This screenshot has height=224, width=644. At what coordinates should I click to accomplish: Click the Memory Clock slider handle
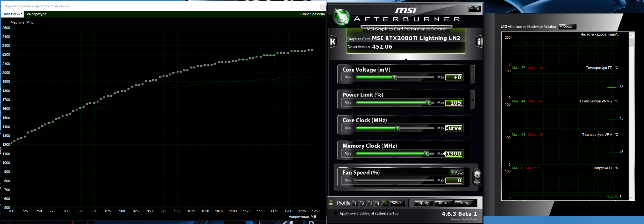click(x=426, y=154)
